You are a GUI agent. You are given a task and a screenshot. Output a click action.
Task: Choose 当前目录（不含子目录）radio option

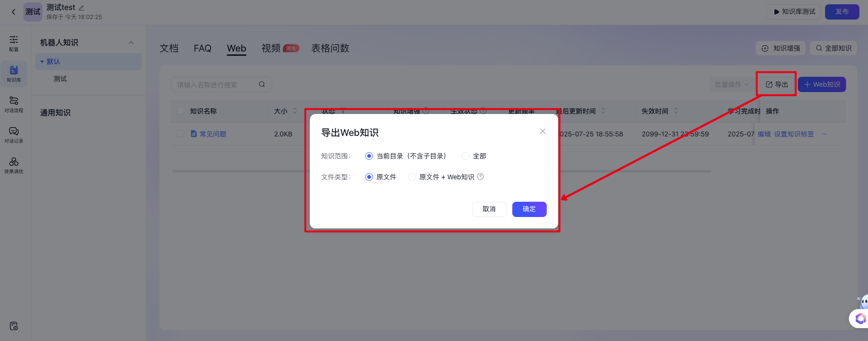pyautogui.click(x=369, y=156)
